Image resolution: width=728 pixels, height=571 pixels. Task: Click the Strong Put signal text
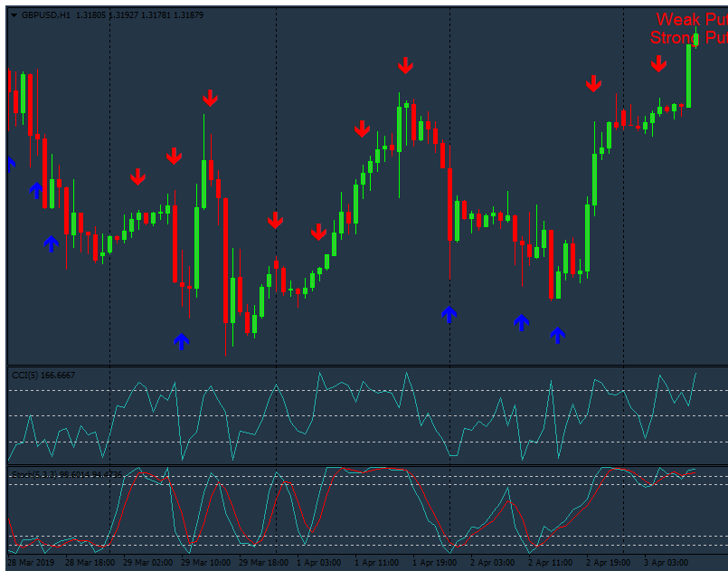pyautogui.click(x=687, y=38)
